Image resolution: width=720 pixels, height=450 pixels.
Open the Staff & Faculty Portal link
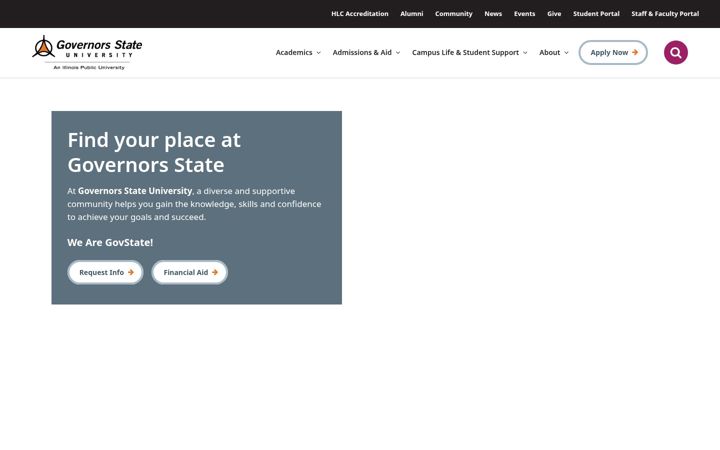pyautogui.click(x=665, y=14)
